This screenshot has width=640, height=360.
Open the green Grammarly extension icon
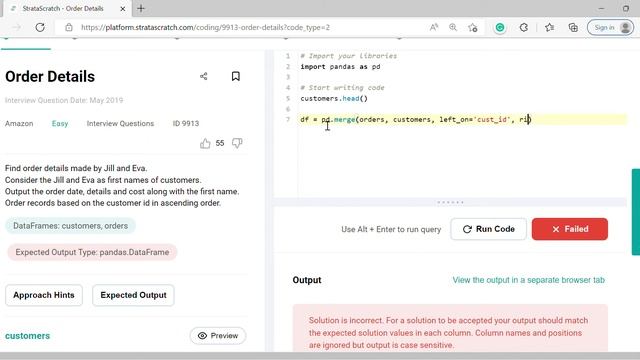(500, 27)
